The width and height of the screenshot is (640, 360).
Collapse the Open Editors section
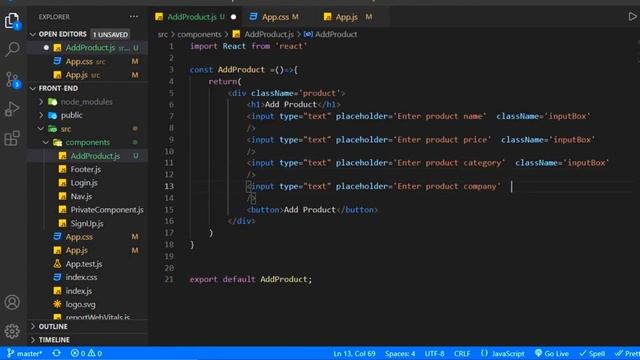click(x=62, y=34)
